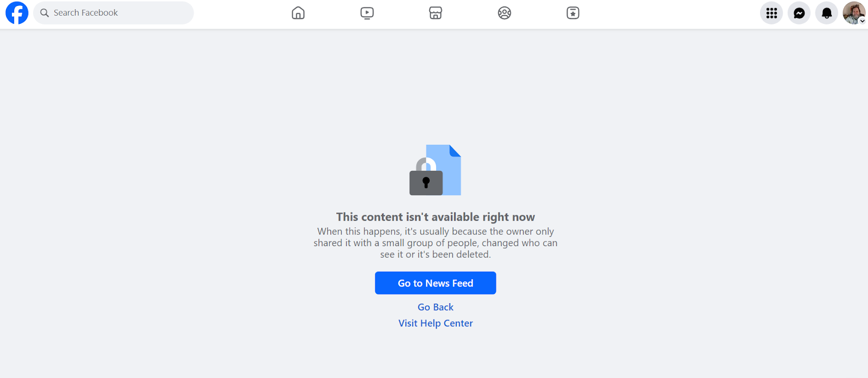Click the "This content isn't available" heading
The height and width of the screenshot is (378, 868).
click(436, 217)
